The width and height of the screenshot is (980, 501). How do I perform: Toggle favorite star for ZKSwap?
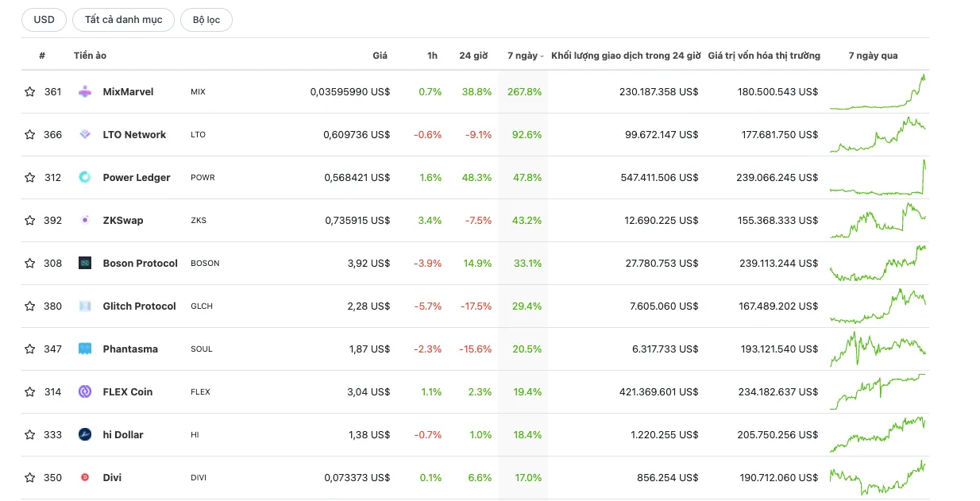click(30, 221)
